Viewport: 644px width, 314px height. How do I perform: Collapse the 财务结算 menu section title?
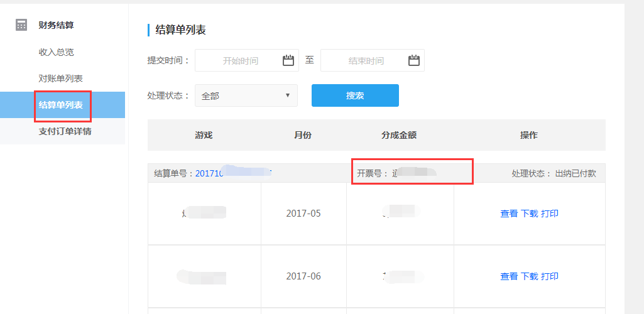pos(56,25)
